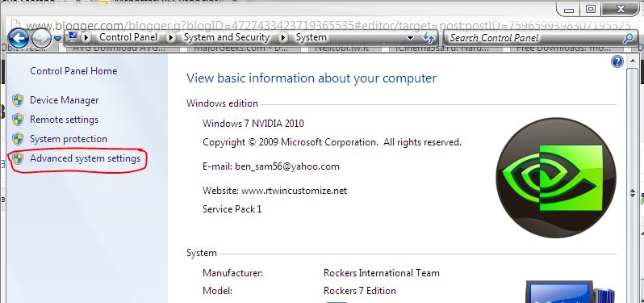Close the System window
Screen dimensions: 644x303
(x=620, y=9)
